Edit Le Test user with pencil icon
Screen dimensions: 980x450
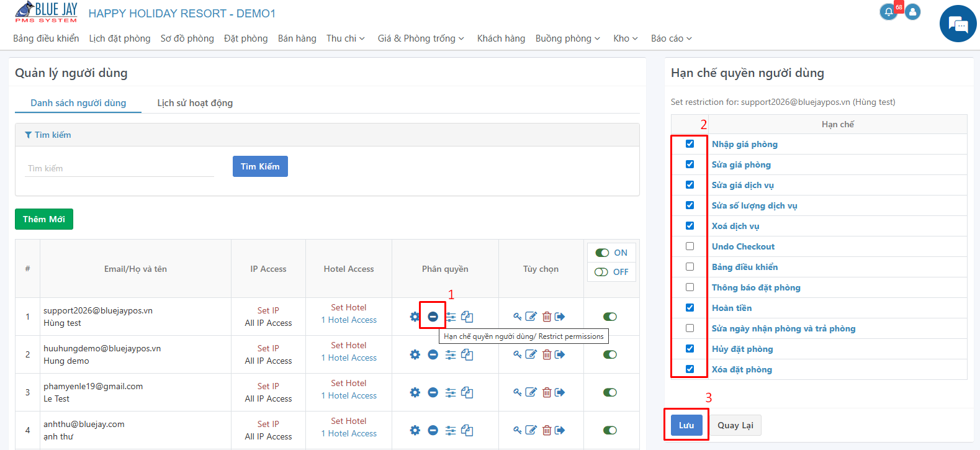[x=531, y=392]
